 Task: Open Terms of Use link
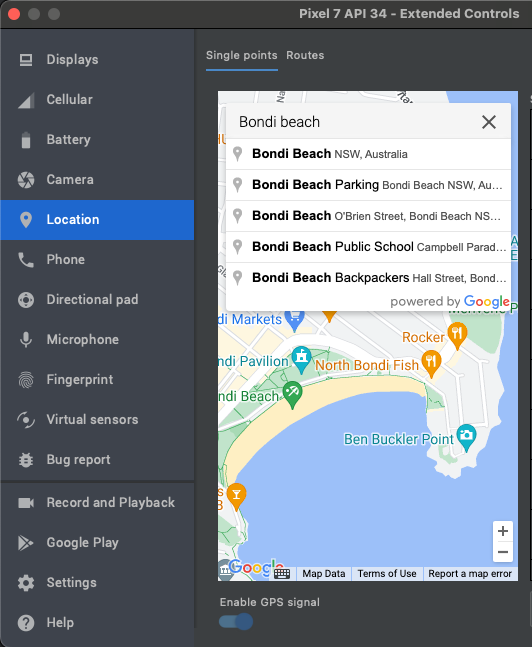tap(387, 574)
